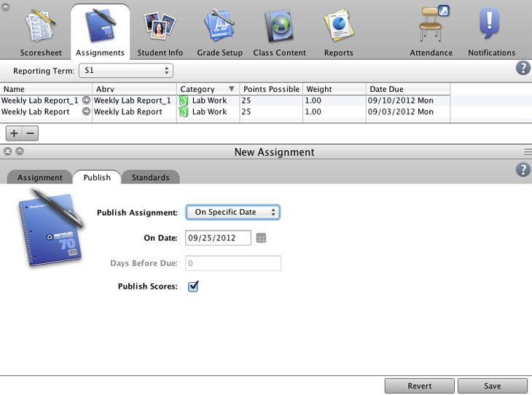The height and width of the screenshot is (395, 532).
Task: Open Class Content globe icon
Action: 279,28
